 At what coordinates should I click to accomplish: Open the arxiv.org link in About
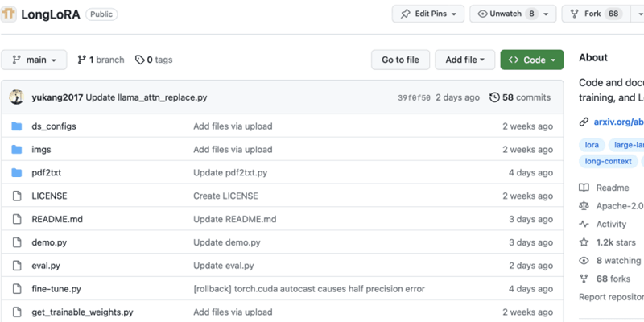[x=618, y=122]
